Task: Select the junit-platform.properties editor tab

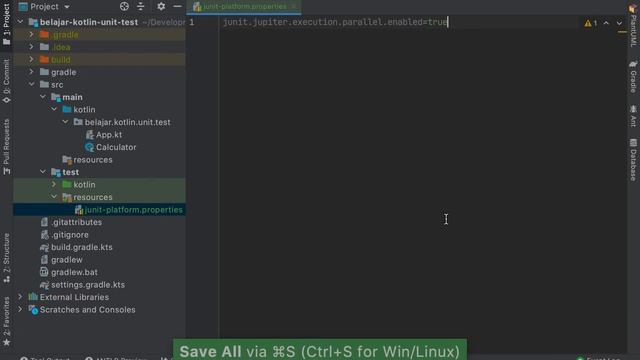Action: pyautogui.click(x=244, y=7)
